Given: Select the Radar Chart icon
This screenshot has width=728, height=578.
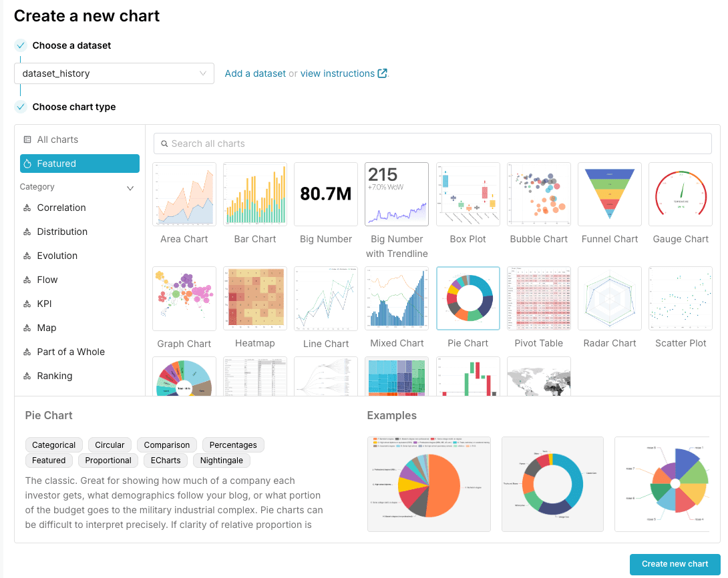Looking at the screenshot, I should [610, 298].
